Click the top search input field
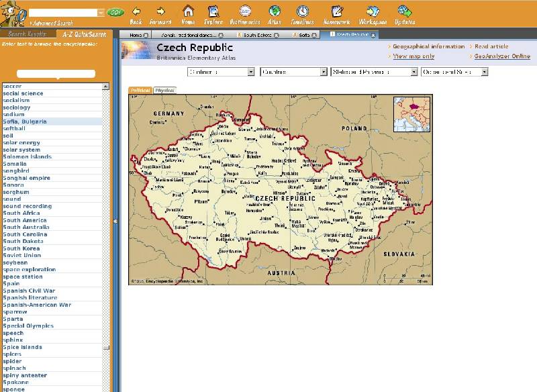The width and height of the screenshot is (537, 392). [63, 13]
